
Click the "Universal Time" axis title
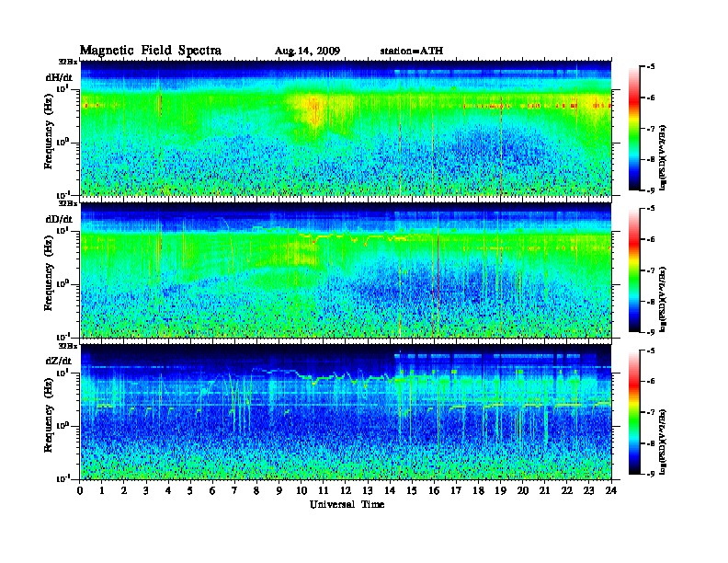click(x=347, y=504)
